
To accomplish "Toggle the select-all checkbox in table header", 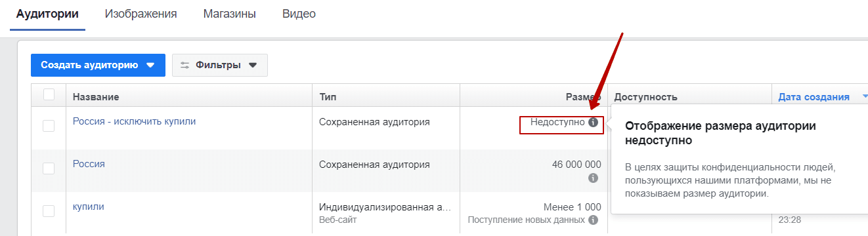I will [49, 94].
